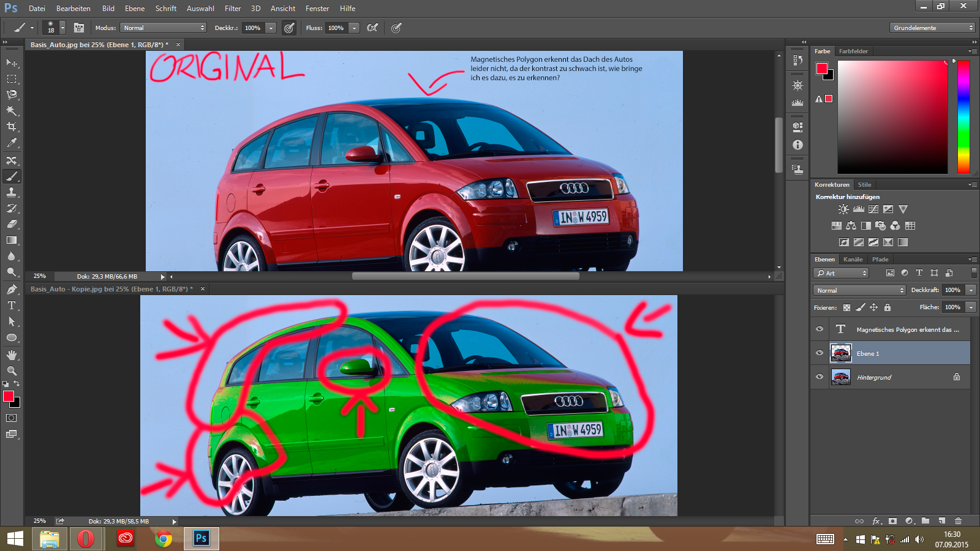Toggle visibility of Hintergrund layer
The width and height of the screenshot is (980, 551).
[820, 377]
